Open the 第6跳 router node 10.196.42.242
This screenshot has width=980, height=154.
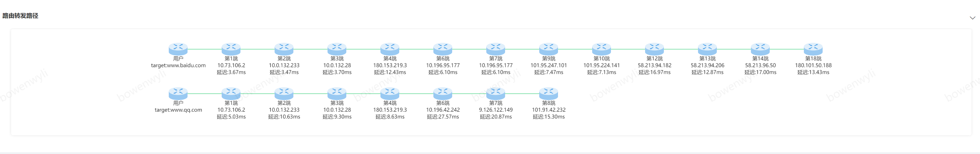tap(443, 93)
